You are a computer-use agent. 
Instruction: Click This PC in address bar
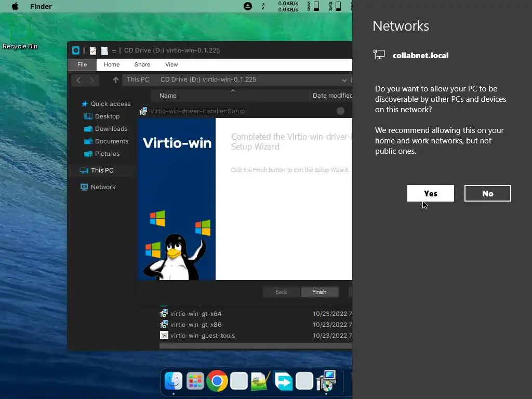(x=138, y=79)
